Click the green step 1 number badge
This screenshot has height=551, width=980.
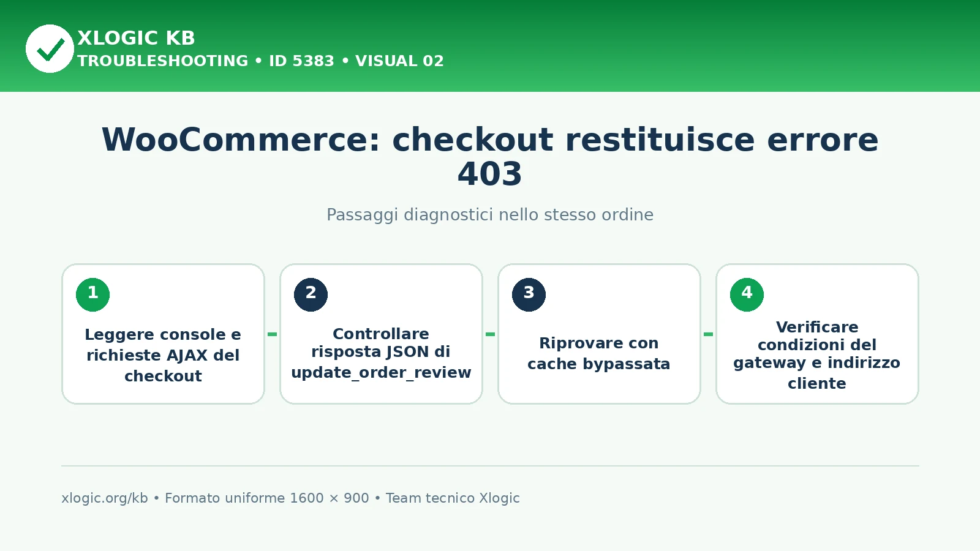93,294
